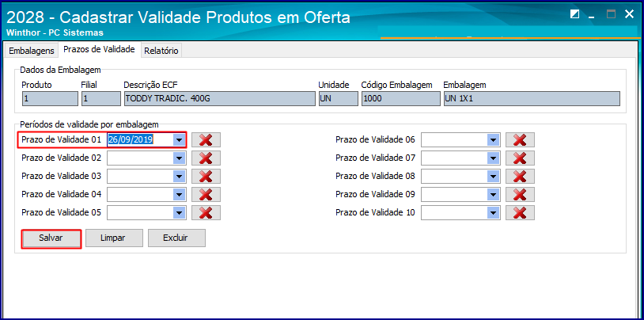Open date dropdown for Prazo de Validade 01

pyautogui.click(x=179, y=140)
